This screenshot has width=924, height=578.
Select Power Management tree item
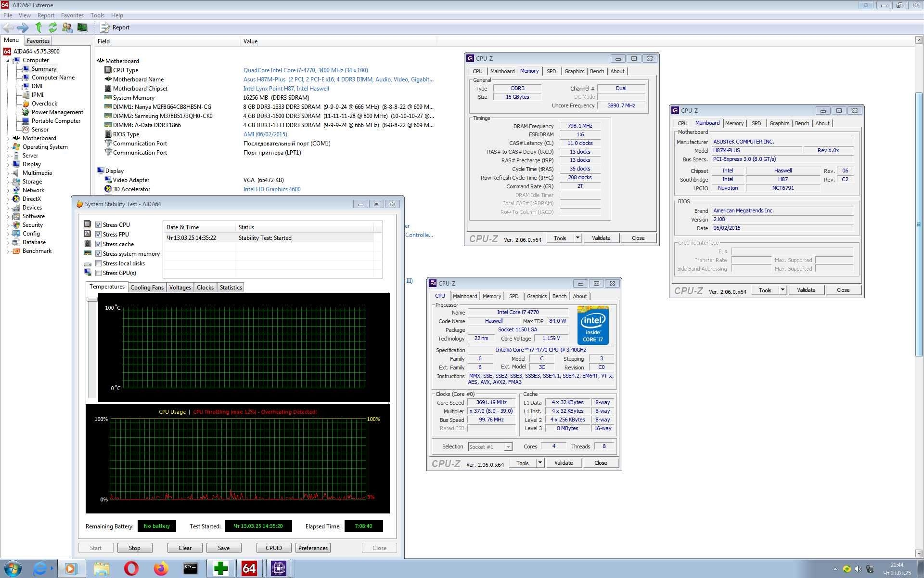point(57,112)
